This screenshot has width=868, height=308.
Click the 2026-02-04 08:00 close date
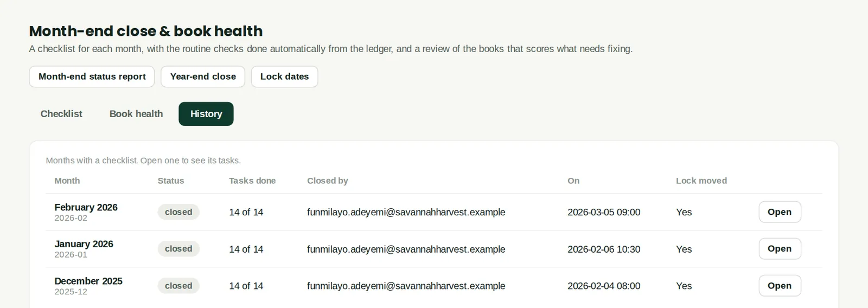click(604, 286)
